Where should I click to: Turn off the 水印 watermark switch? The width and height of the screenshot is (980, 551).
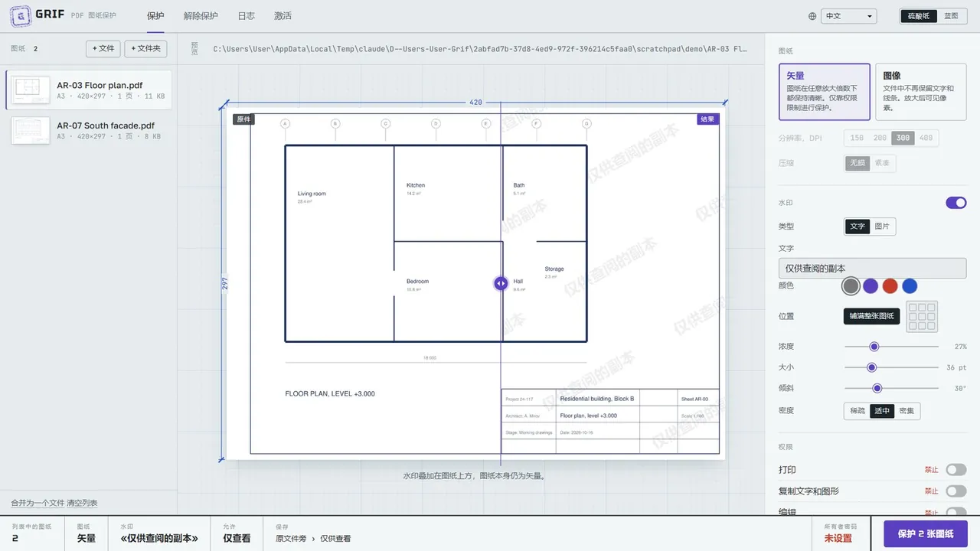click(956, 203)
